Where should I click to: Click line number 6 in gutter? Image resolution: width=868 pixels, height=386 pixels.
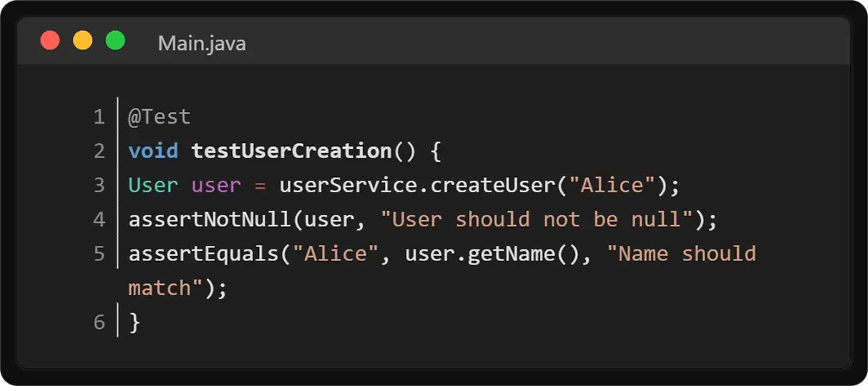99,322
